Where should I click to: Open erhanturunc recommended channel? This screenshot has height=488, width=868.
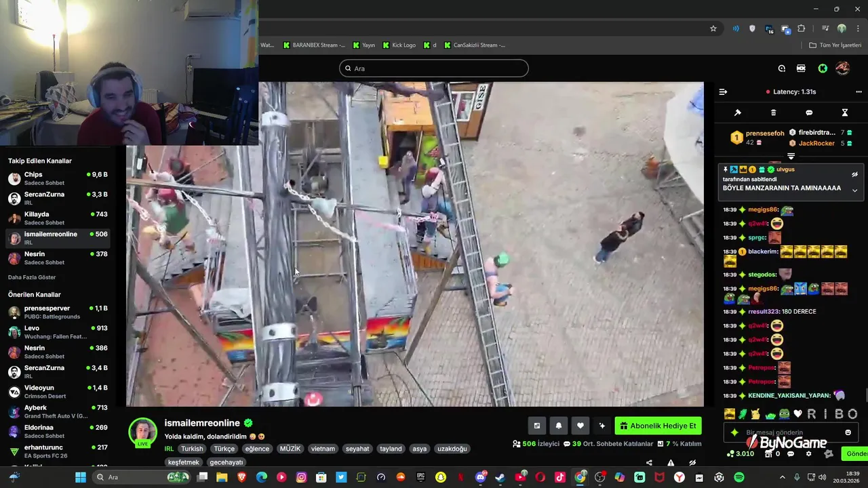[x=58, y=451]
